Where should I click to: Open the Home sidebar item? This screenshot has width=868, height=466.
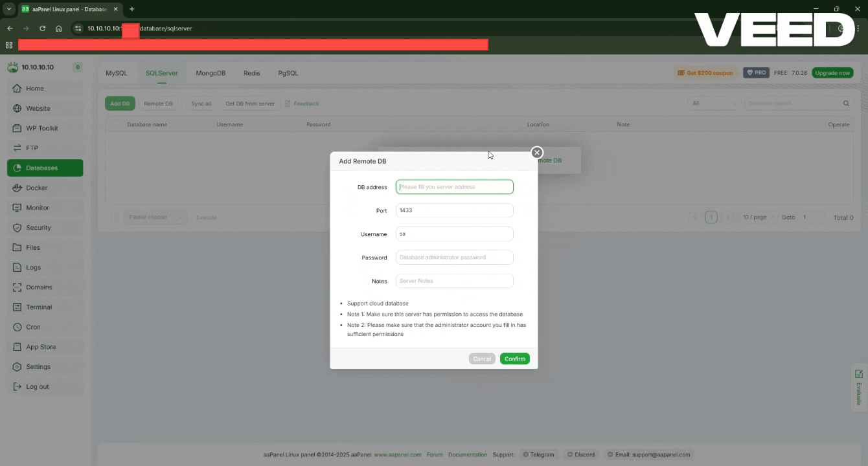pos(45,88)
